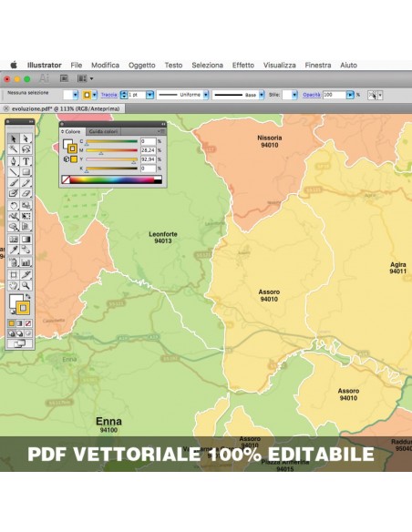Enable Draw Inside mode
Screen dimensions: 412x532
point(28,333)
